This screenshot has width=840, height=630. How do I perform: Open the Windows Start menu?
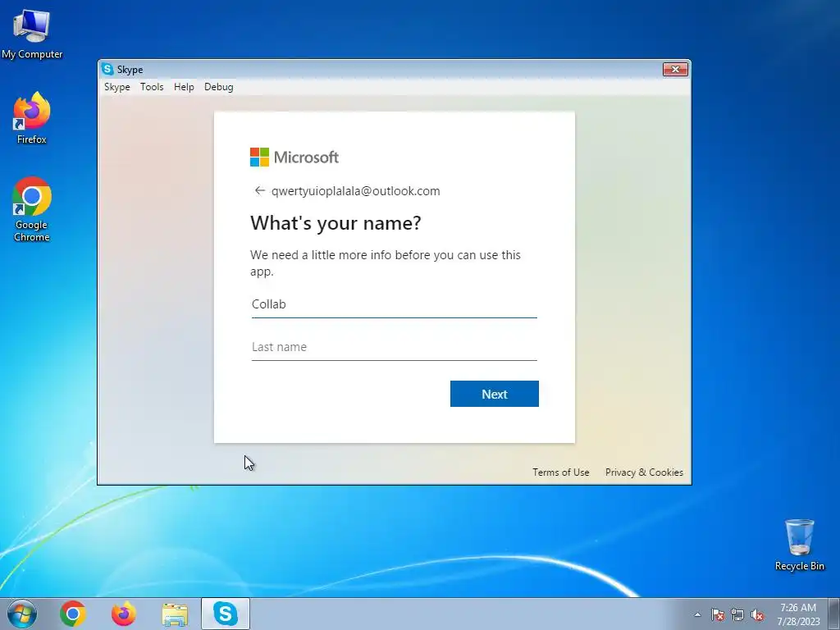(x=22, y=614)
